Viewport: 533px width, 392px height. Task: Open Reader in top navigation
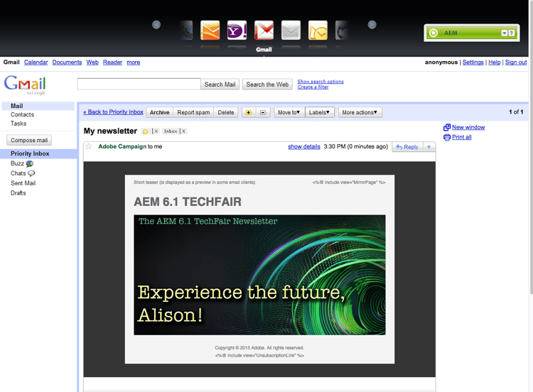click(112, 62)
